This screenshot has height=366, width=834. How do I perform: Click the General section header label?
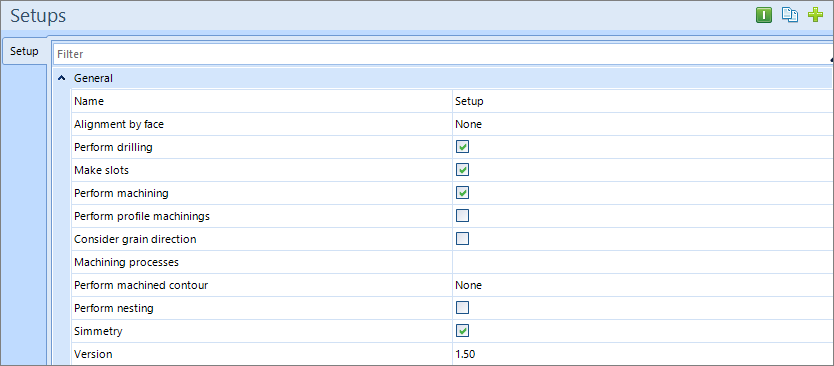pos(93,78)
